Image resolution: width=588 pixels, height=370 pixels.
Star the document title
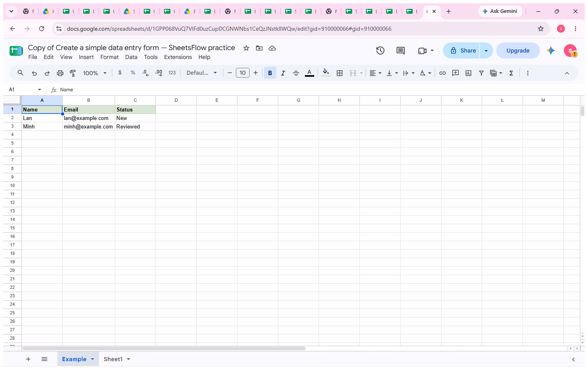click(246, 48)
